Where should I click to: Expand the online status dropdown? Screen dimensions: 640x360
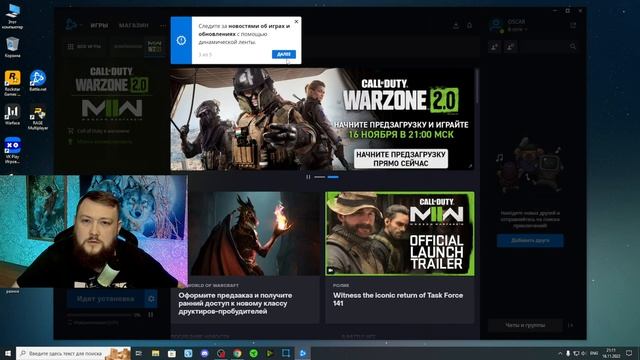(517, 29)
